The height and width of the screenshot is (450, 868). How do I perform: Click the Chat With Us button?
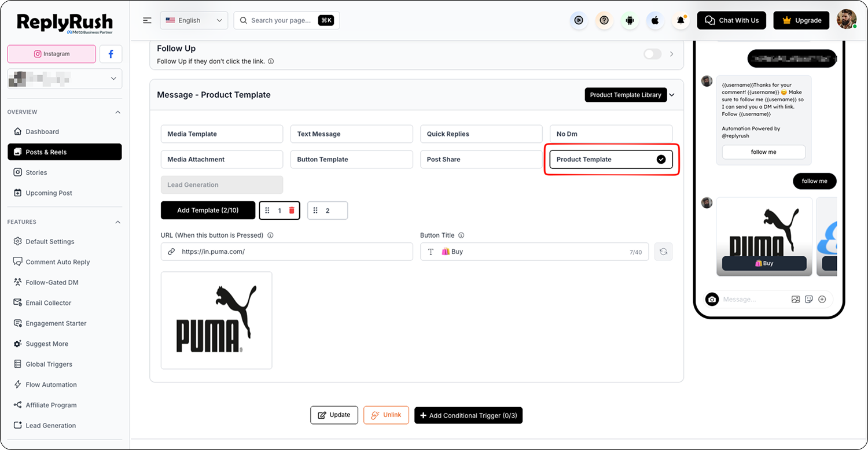click(731, 20)
